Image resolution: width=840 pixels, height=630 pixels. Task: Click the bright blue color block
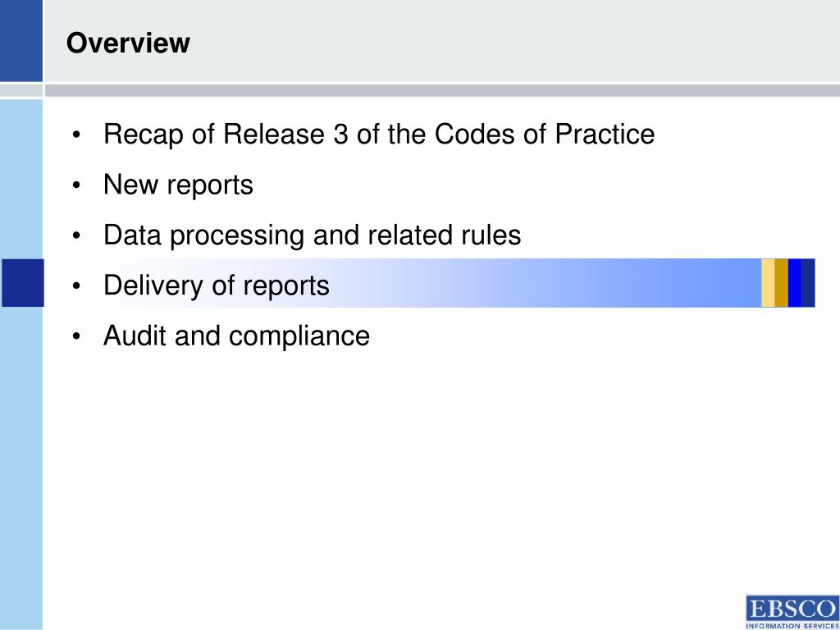click(795, 283)
